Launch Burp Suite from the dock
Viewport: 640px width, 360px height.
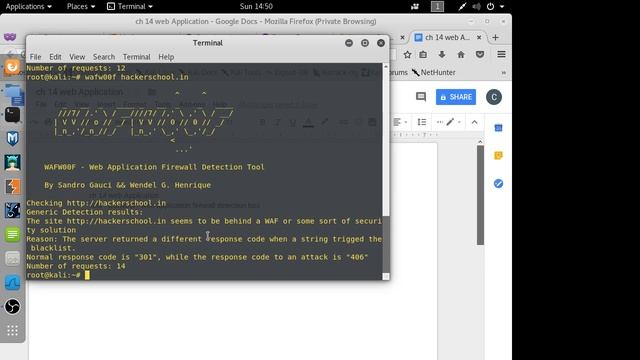[12, 187]
